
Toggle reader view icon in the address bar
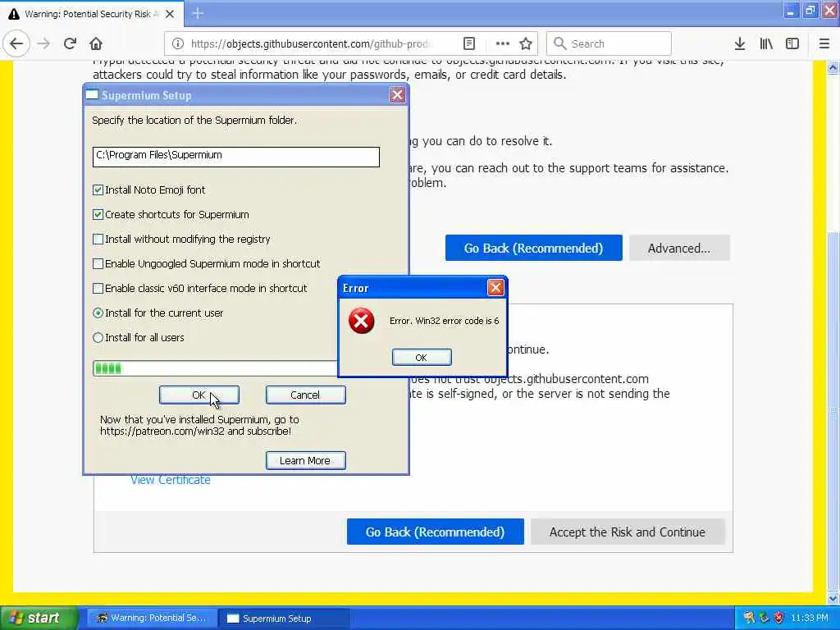click(x=468, y=44)
